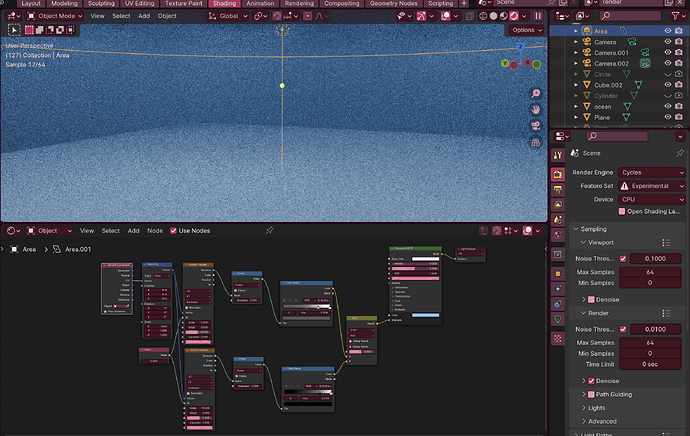Expand the ocean item in outliner
This screenshot has height=436, width=690.
(576, 106)
